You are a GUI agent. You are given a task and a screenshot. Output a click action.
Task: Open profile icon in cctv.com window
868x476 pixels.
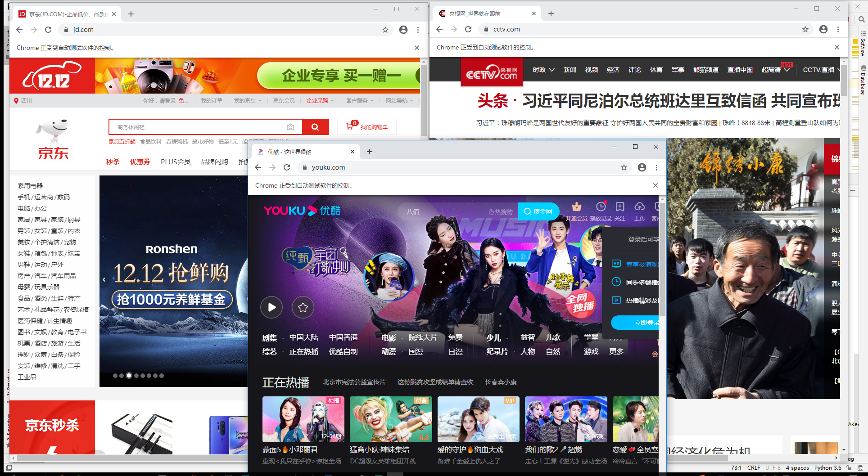823,29
